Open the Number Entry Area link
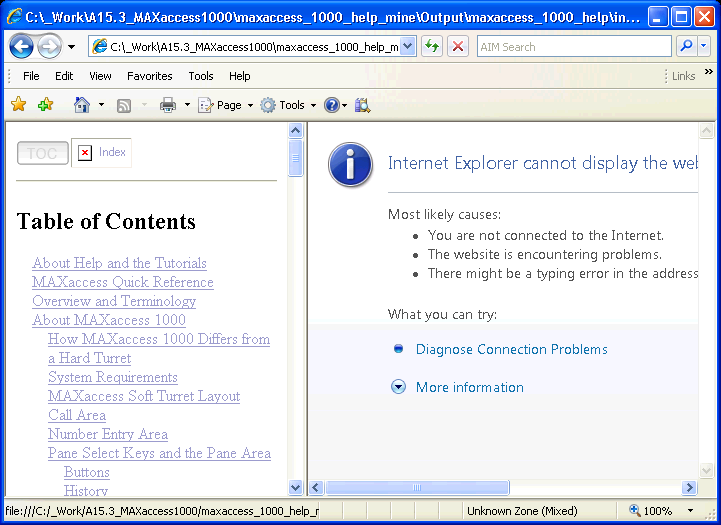Screen dimensions: 721x525 108,434
